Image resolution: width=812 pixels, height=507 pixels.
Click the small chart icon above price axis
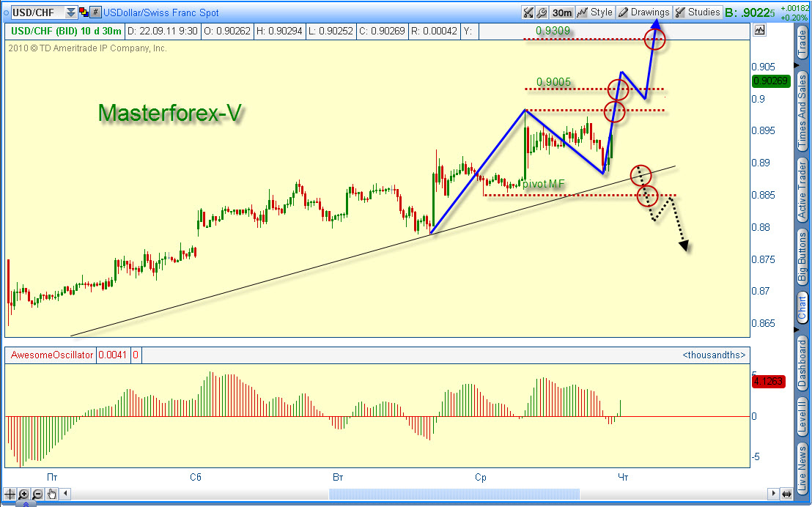coord(759,31)
